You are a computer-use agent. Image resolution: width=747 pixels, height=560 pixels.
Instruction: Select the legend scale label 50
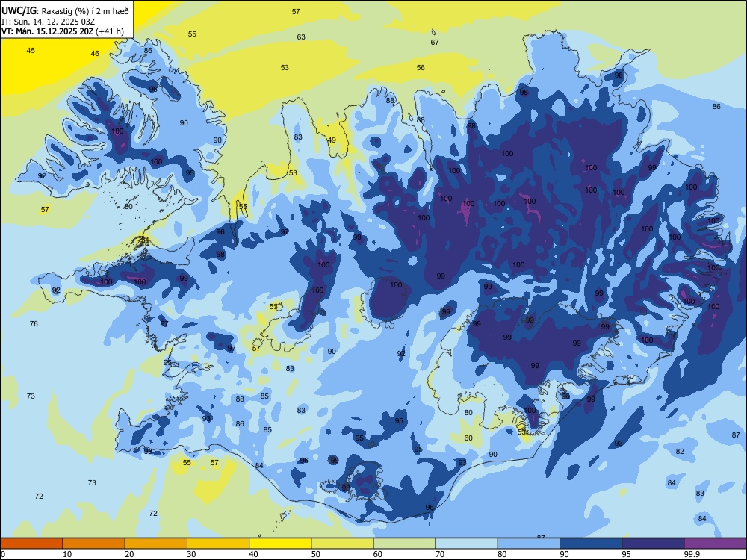click(x=316, y=554)
